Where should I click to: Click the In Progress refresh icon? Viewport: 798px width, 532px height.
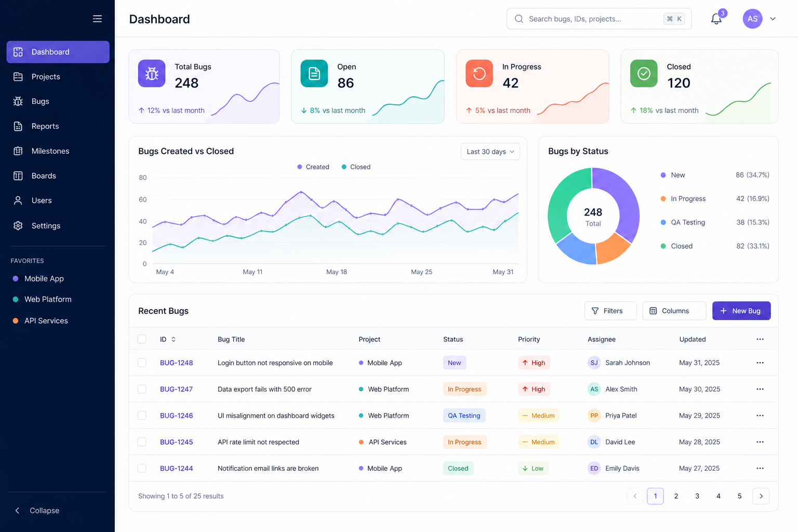tap(479, 73)
